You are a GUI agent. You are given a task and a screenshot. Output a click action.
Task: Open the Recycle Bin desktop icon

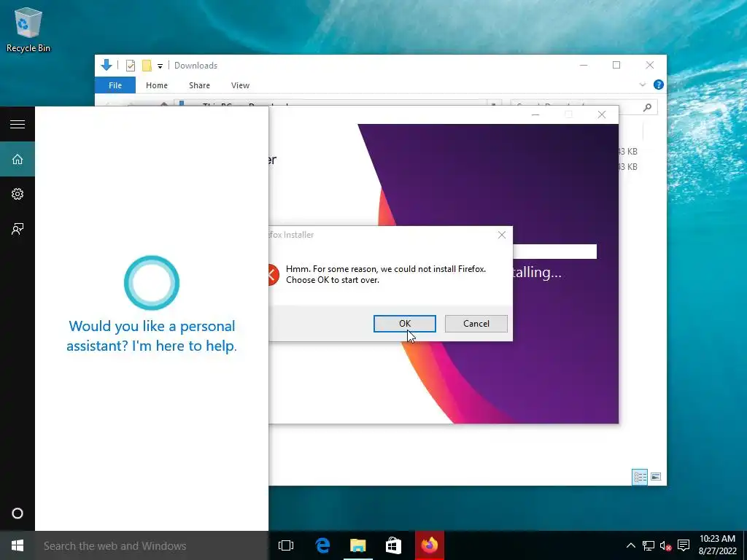[28, 29]
